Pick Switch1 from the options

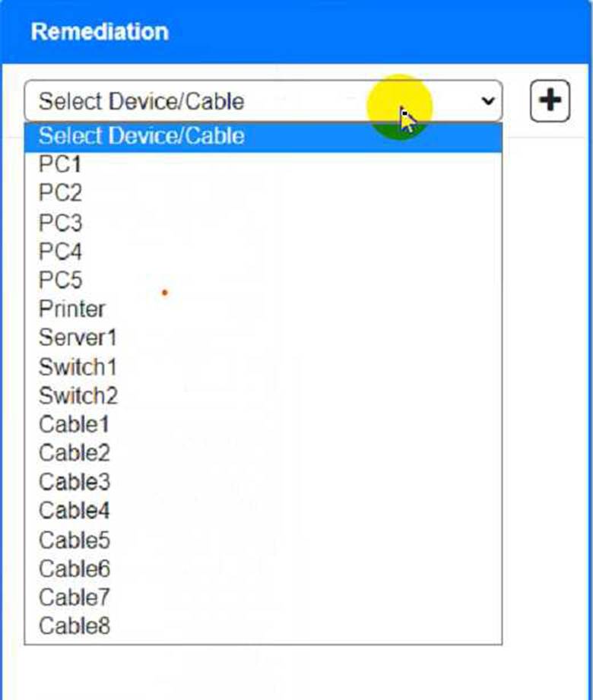(x=264, y=367)
